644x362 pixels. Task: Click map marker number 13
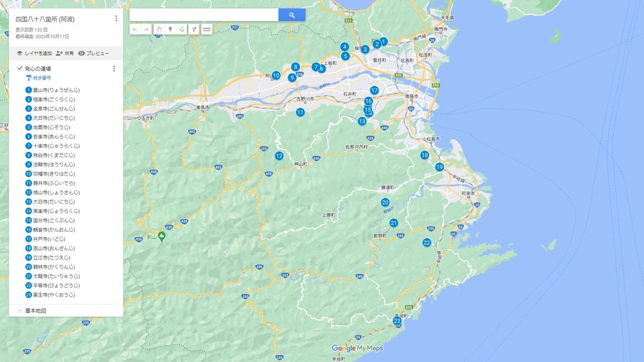click(362, 121)
